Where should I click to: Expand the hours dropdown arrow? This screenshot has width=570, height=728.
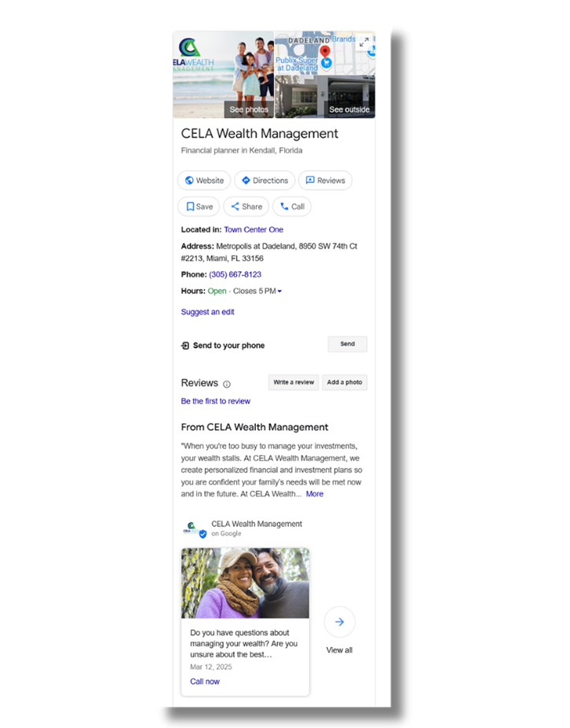279,291
